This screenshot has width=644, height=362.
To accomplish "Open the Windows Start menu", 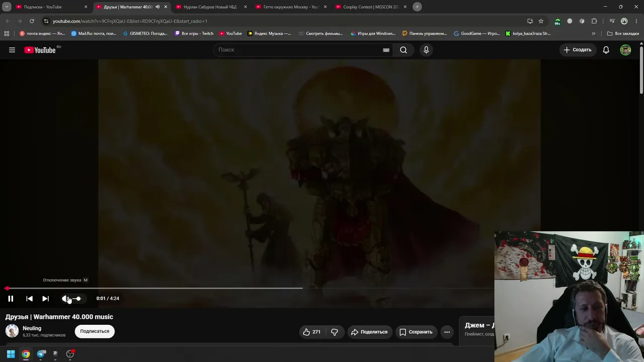I will 11,354.
